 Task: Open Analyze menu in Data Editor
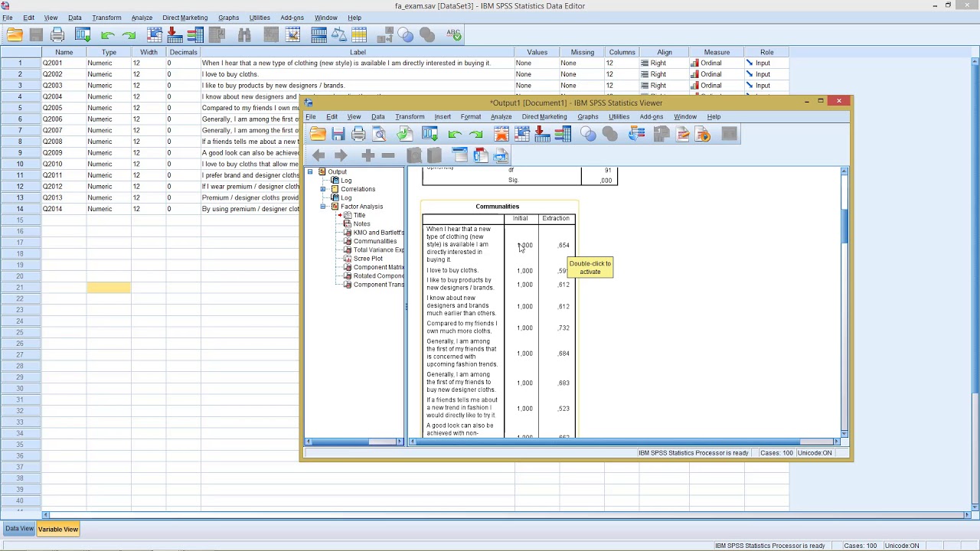pyautogui.click(x=142, y=18)
